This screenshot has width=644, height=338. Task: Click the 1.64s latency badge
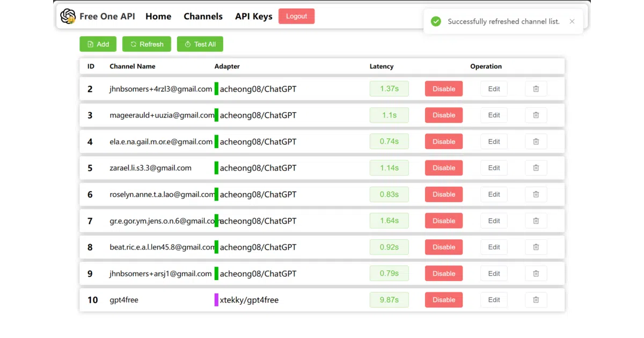click(x=389, y=221)
